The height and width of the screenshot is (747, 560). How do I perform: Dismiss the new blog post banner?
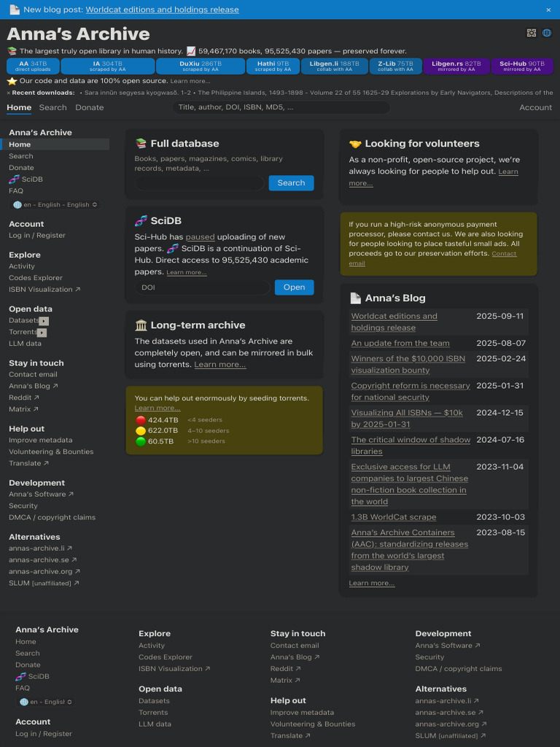point(548,9)
